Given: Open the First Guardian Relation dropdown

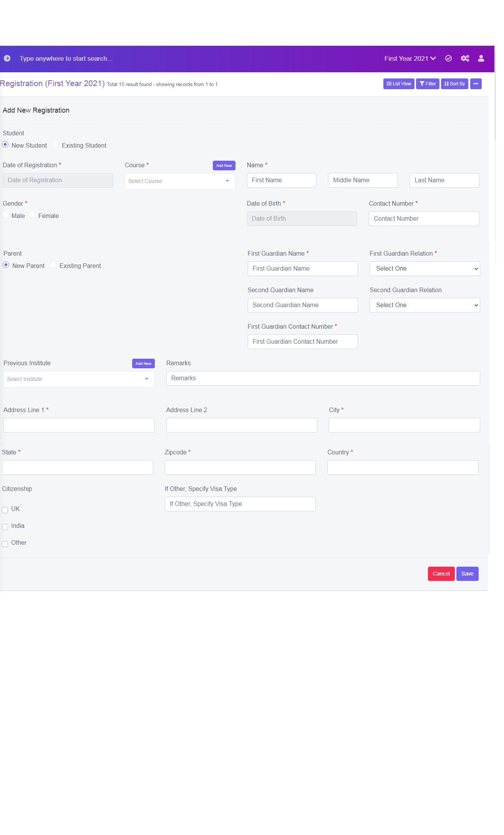Looking at the screenshot, I should (424, 269).
